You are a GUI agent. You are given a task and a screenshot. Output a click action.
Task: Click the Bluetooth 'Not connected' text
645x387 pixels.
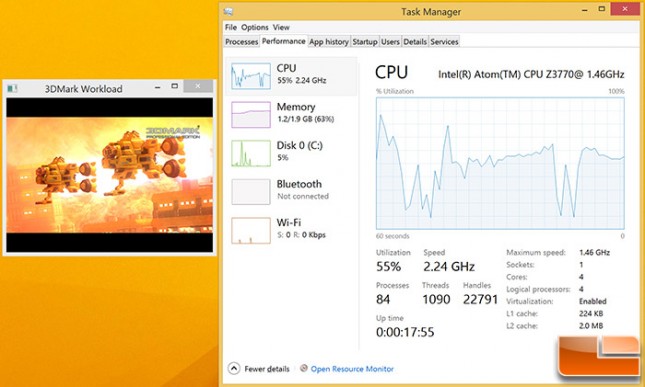[x=303, y=196]
